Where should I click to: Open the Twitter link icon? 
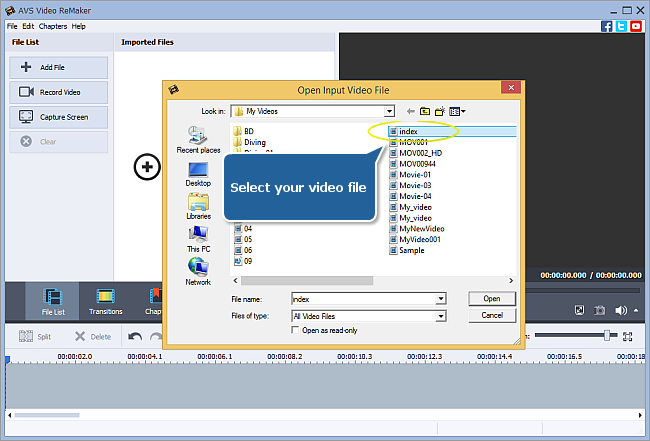[x=621, y=27]
